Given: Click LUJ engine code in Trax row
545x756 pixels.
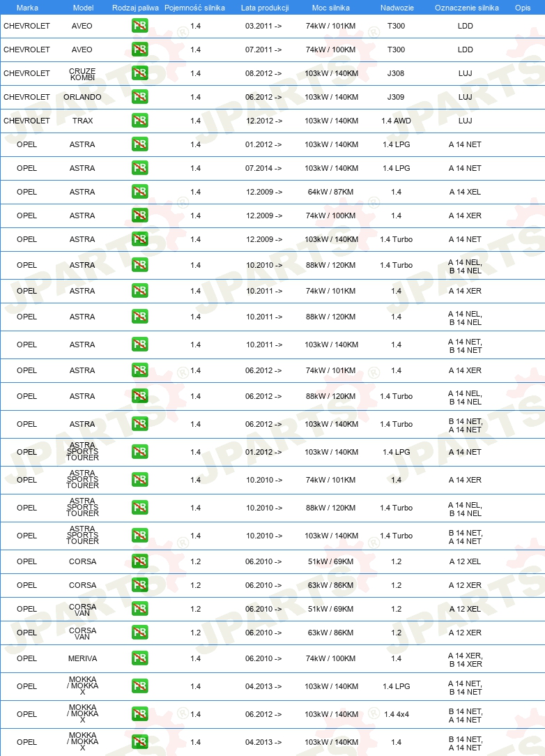Looking at the screenshot, I should (465, 121).
